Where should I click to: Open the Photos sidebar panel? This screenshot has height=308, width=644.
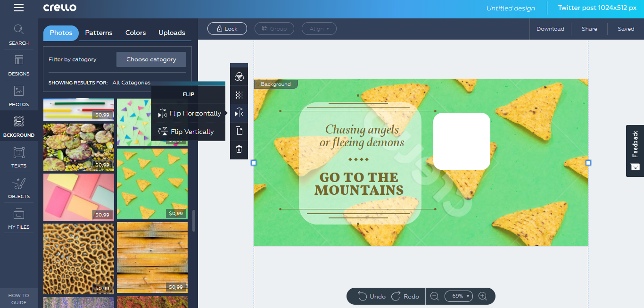[x=19, y=96]
